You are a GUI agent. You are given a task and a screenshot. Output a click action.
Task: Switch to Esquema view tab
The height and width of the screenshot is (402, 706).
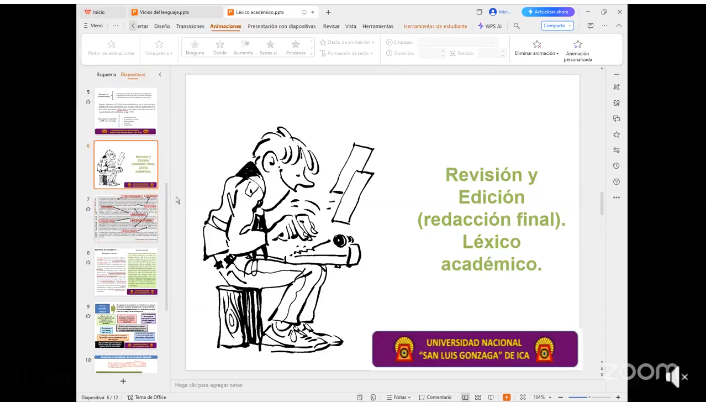106,74
